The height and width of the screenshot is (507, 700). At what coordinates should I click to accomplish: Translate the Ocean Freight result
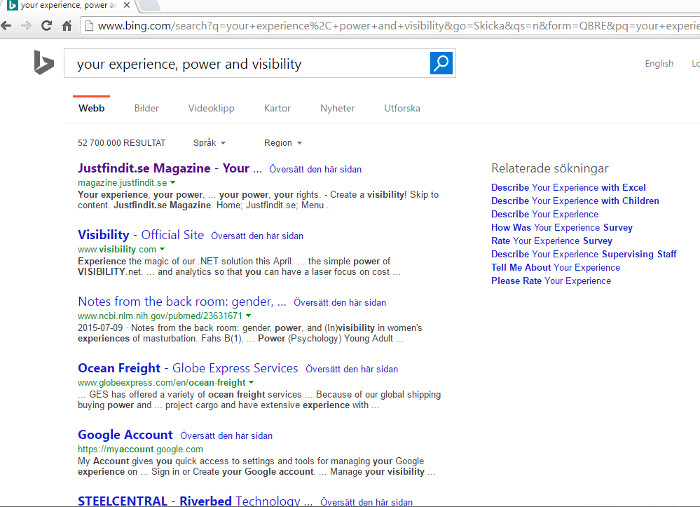tap(352, 369)
